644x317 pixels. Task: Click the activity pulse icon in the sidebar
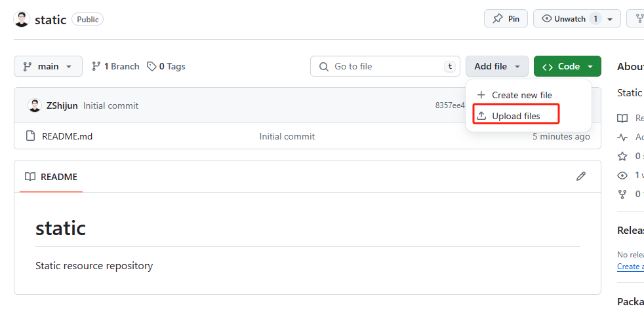622,137
